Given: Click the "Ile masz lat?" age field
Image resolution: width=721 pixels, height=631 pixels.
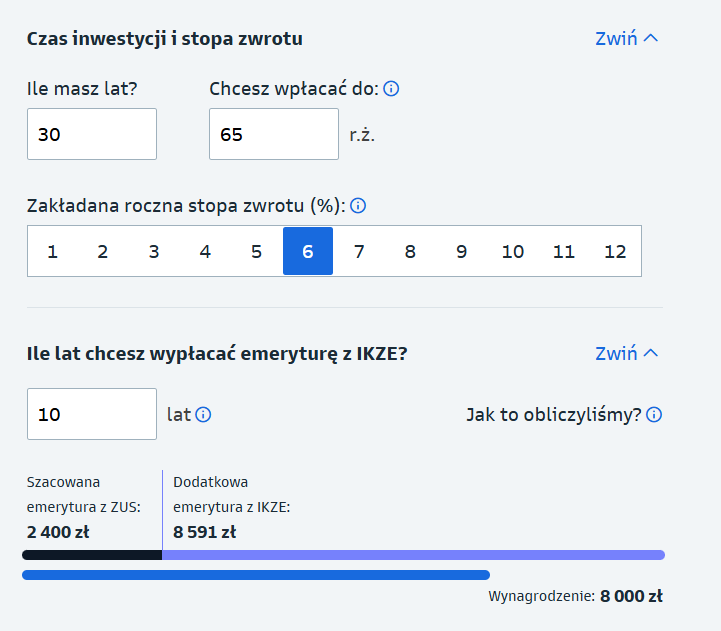Looking at the screenshot, I should [92, 134].
